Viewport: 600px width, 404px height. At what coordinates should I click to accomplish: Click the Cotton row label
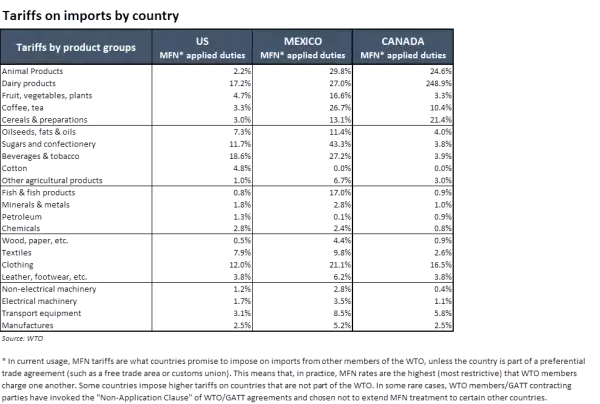click(20, 167)
